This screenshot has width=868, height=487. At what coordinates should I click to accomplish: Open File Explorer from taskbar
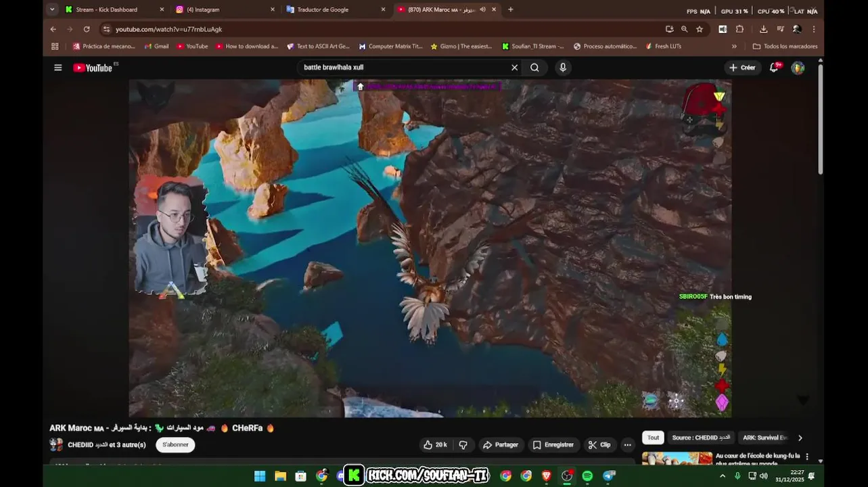pos(280,476)
